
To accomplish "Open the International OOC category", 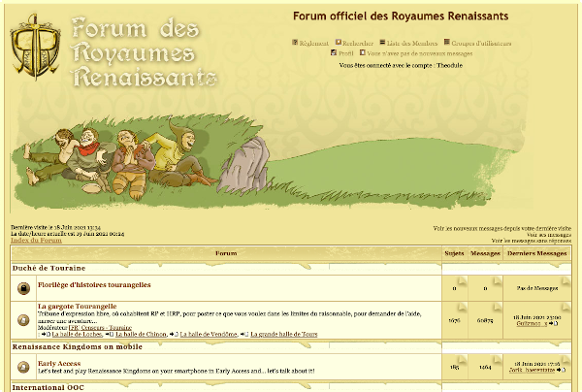I will point(48,387).
